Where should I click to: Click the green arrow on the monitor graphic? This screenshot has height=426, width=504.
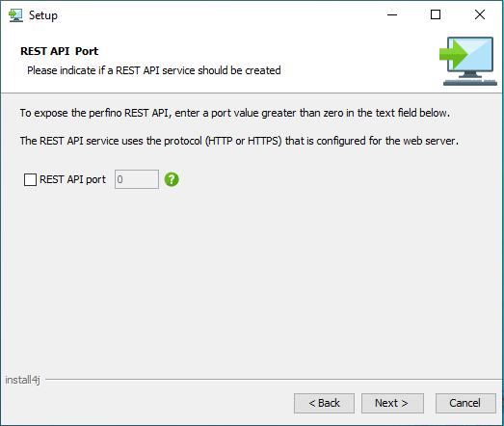tap(454, 54)
